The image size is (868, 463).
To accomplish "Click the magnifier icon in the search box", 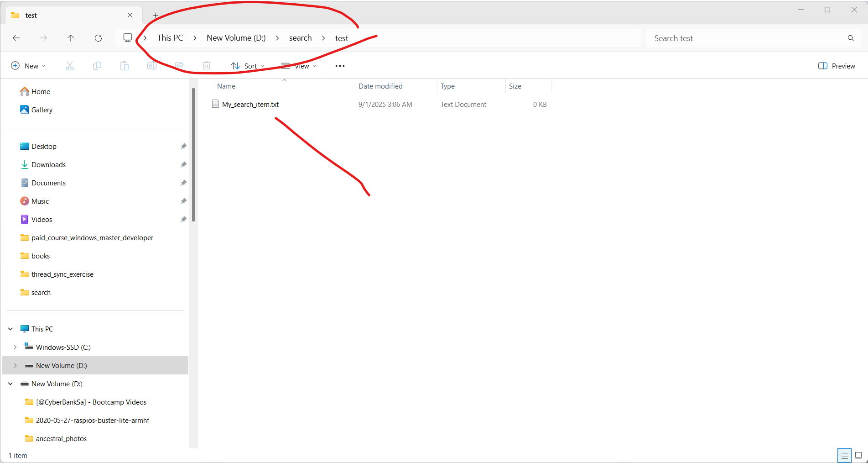I will tap(850, 38).
